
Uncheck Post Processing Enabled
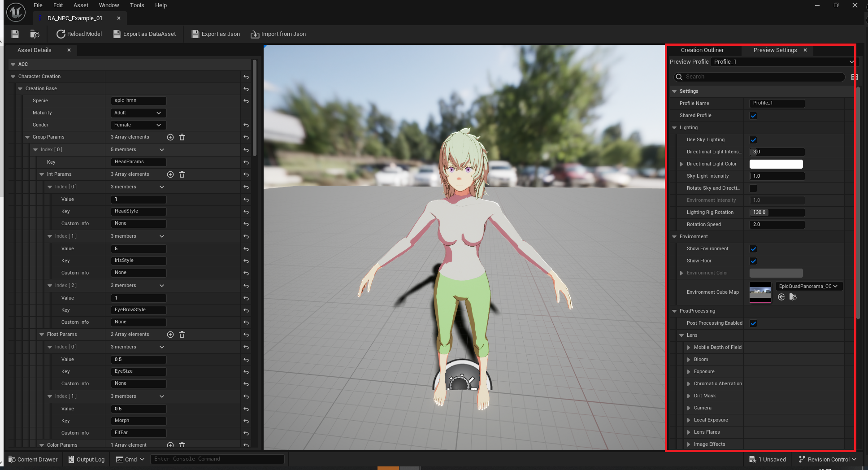coord(753,323)
